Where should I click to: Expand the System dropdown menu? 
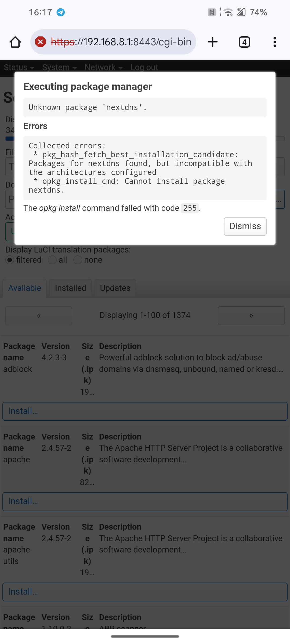pos(59,67)
